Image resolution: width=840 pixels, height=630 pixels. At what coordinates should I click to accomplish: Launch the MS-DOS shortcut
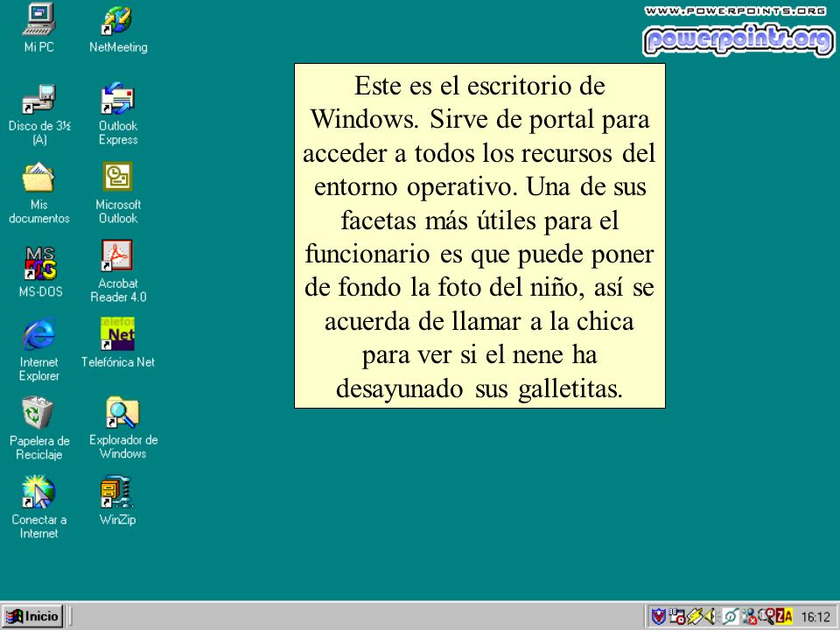(40, 271)
